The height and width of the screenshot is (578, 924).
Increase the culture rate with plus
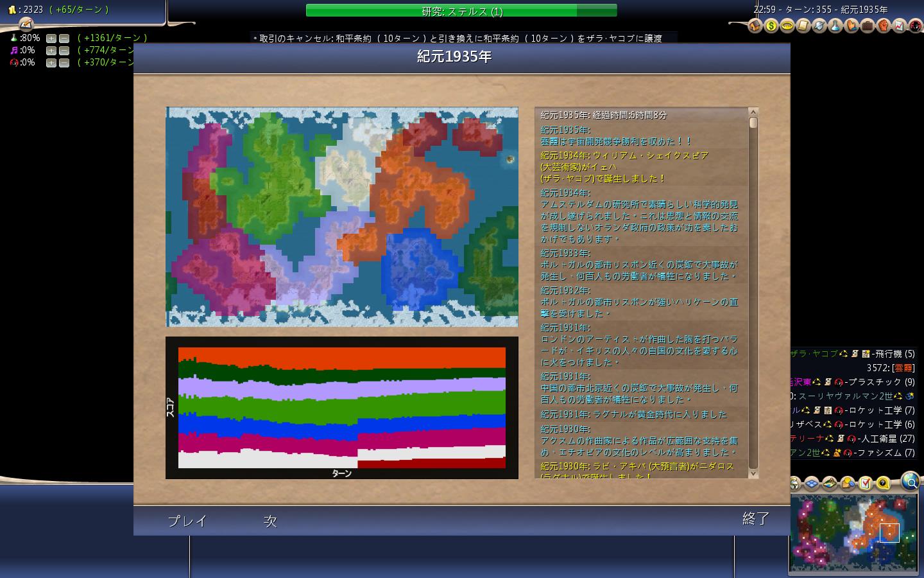click(x=51, y=51)
